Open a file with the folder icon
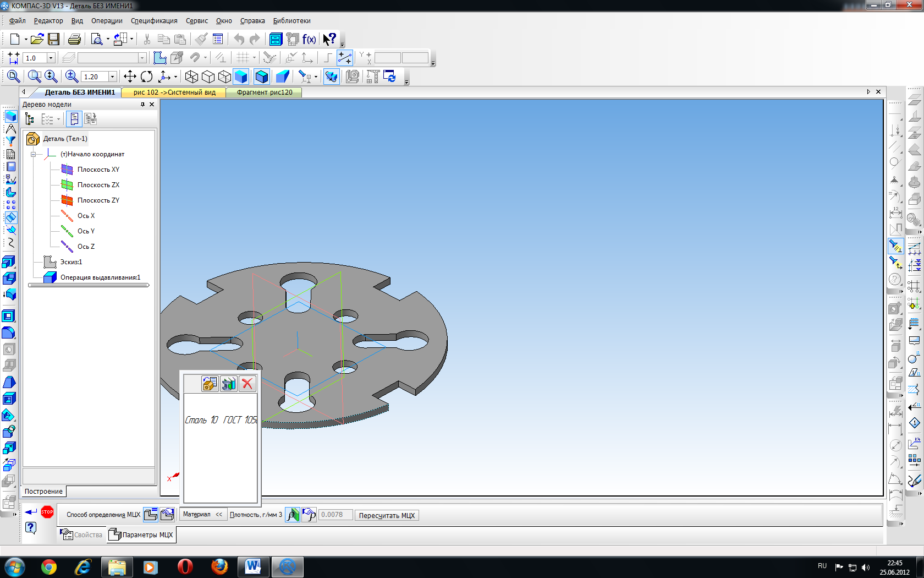 click(37, 39)
